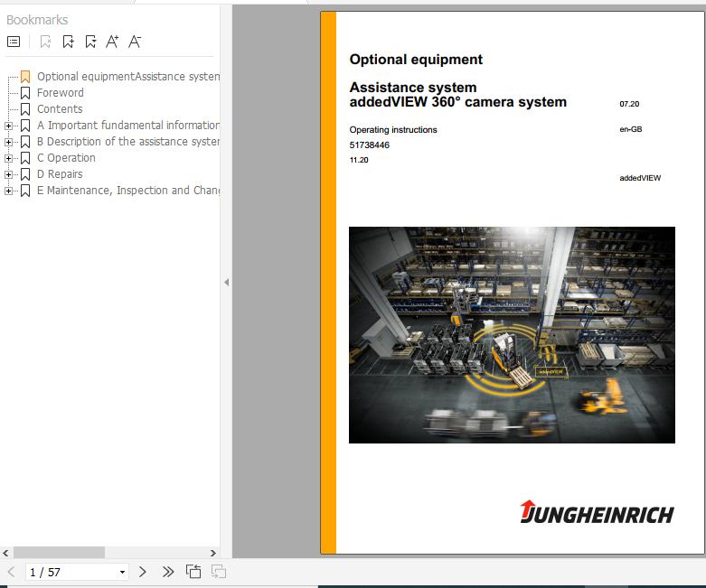Go to the 'D Repairs' bookmark
This screenshot has width=706, height=588.
pos(60,174)
